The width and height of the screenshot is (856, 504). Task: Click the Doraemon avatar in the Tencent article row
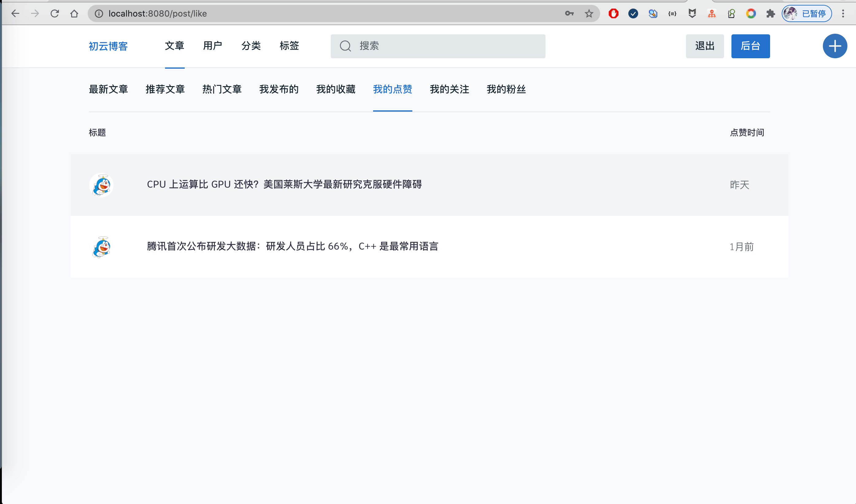101,247
